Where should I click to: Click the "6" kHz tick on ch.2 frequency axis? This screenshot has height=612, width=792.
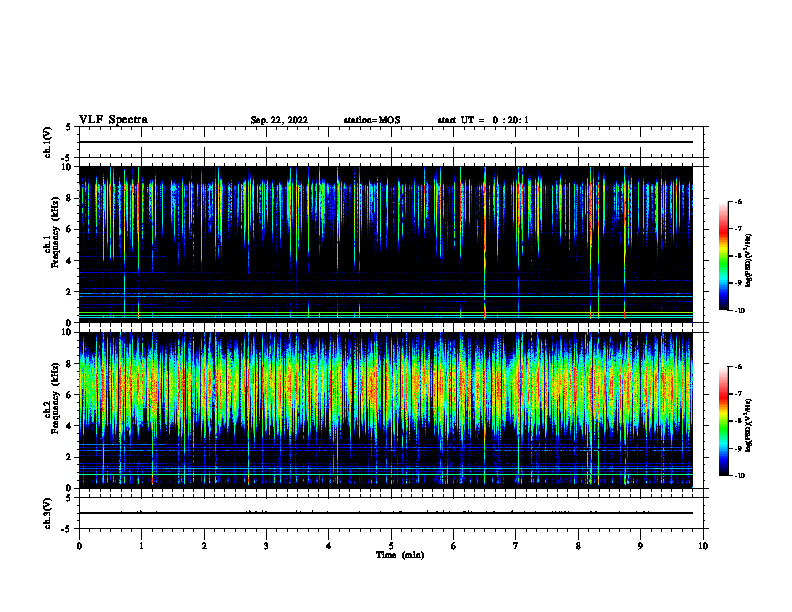(x=70, y=395)
